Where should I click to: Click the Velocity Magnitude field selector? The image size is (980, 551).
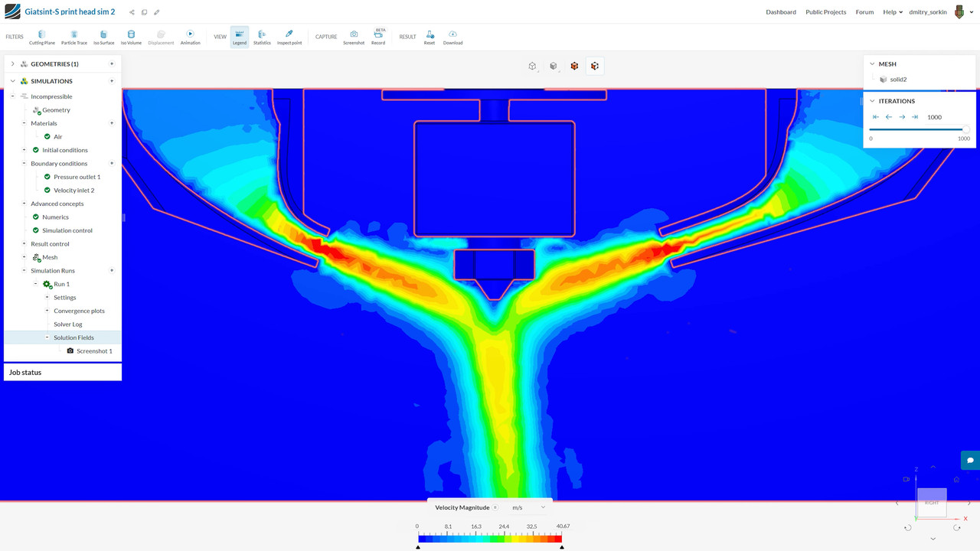click(x=466, y=507)
